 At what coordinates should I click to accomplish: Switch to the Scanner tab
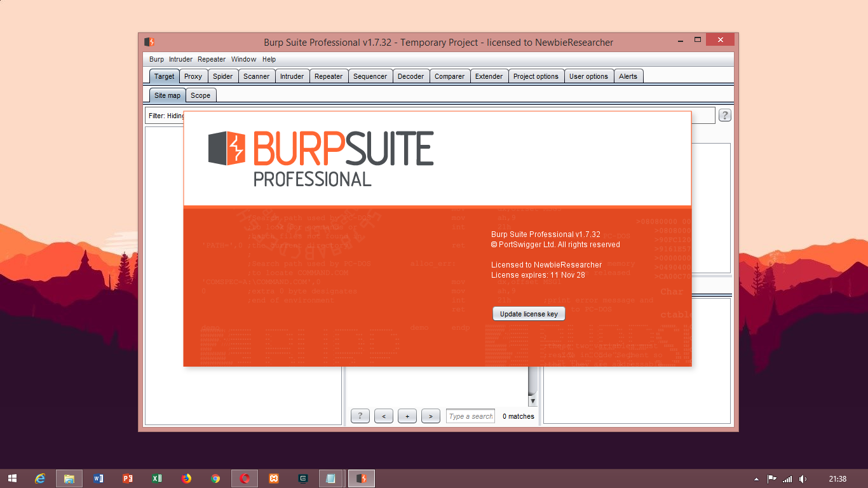tap(257, 76)
